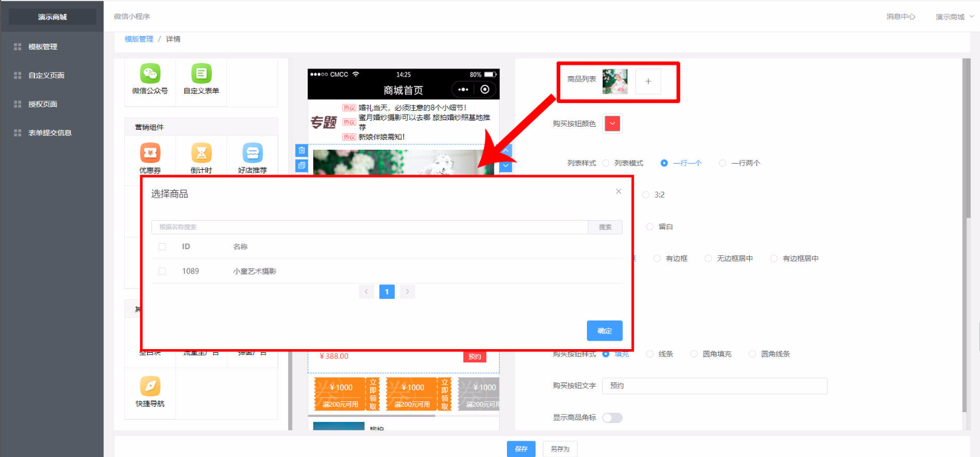Click page 1 in dialog pagination
The image size is (980, 457).
[x=387, y=292]
